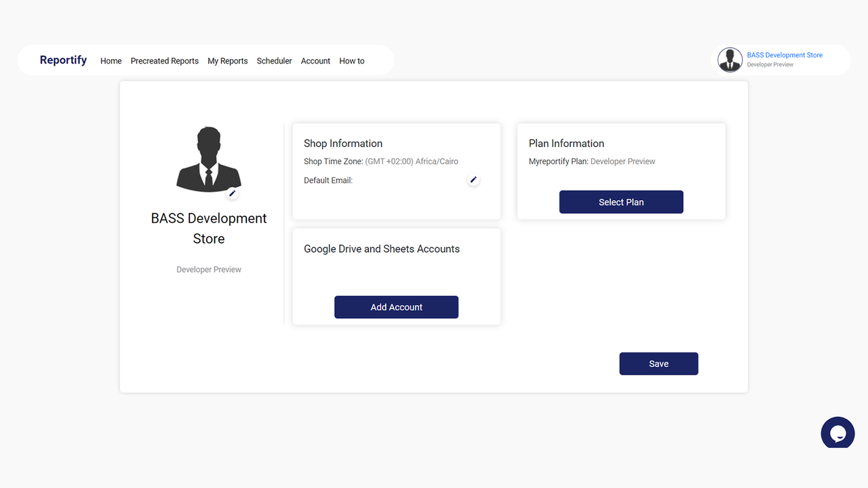This screenshot has width=868, height=488.
Task: Click the edit pencil on profile avatar
Action: [233, 193]
